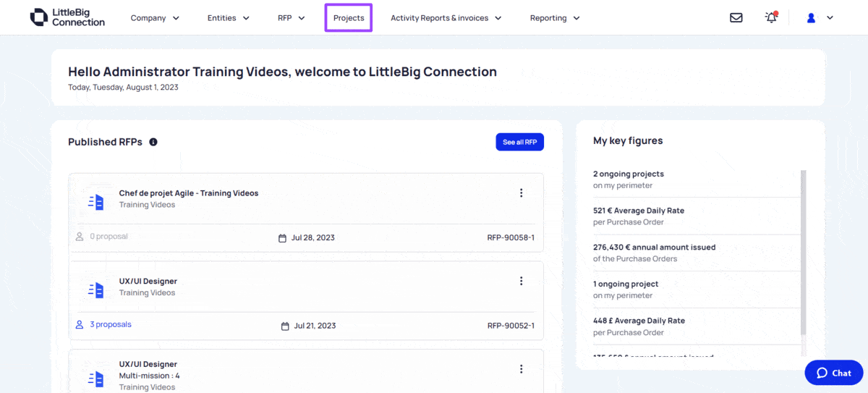This screenshot has height=393, width=868.
Task: Open the Chat widget
Action: point(834,373)
